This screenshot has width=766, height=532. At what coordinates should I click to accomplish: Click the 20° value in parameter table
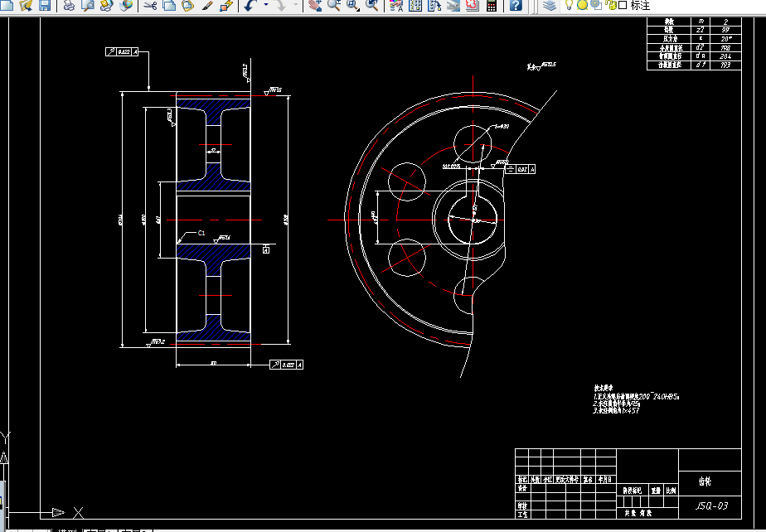[725, 39]
